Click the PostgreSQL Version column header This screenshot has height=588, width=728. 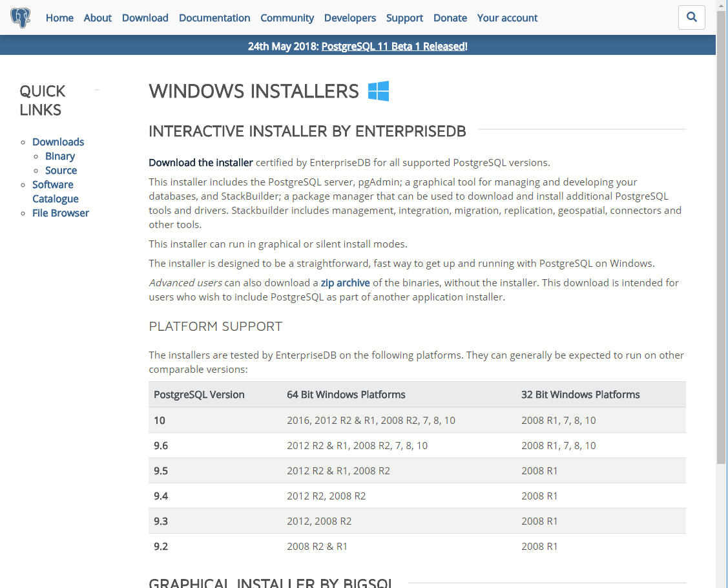coord(199,394)
